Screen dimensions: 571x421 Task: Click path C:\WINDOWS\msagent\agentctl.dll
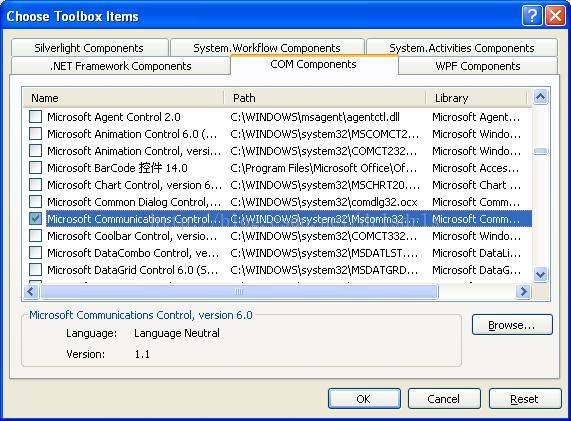(315, 117)
